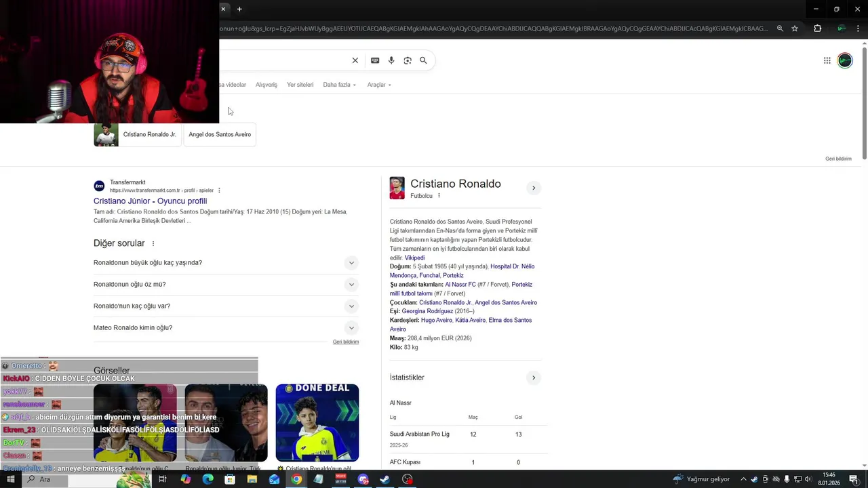
Task: Open the options dots next to Diğer sorular
Action: pos(153,243)
